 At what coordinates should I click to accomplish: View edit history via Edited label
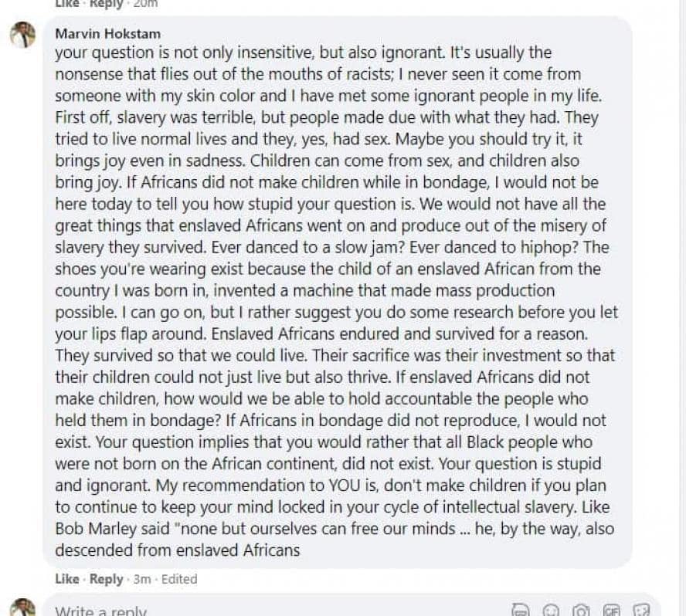[179, 579]
